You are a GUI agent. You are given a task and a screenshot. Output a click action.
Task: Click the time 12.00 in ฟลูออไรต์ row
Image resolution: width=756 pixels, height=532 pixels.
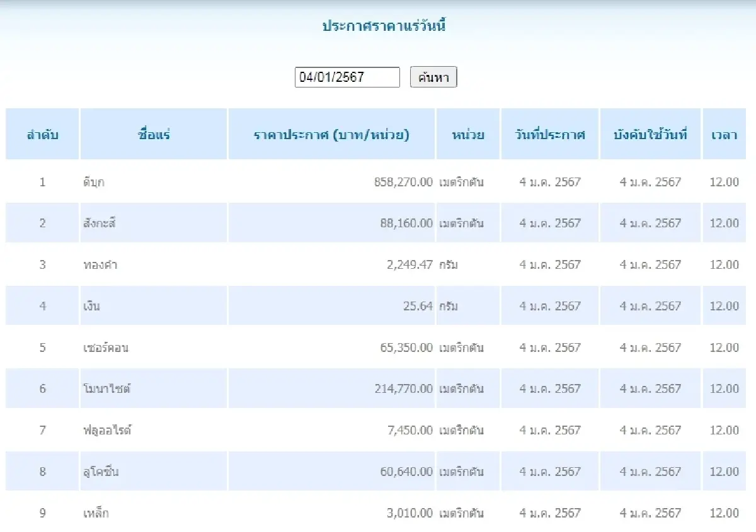click(x=724, y=430)
